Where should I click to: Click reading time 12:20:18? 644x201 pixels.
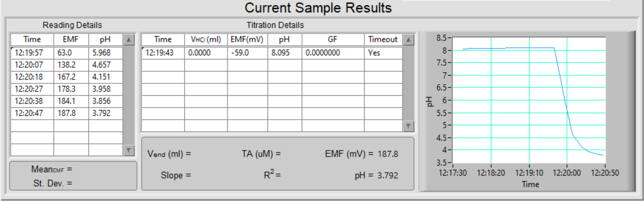32,77
